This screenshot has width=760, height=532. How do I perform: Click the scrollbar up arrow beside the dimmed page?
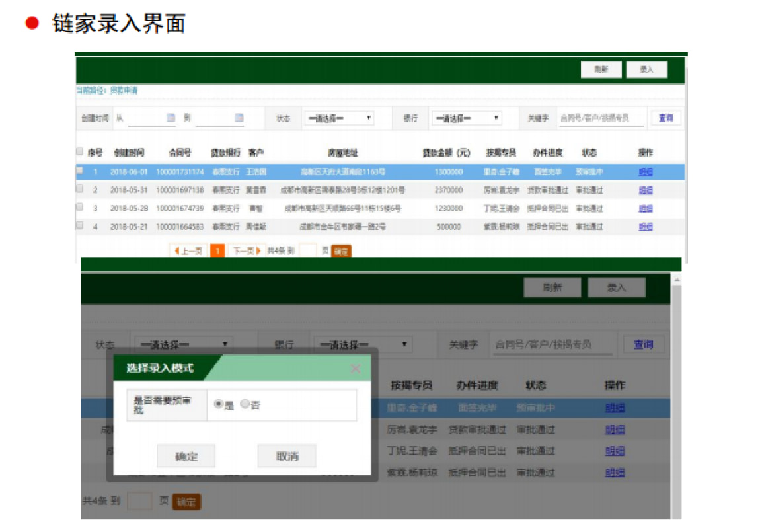click(677, 280)
